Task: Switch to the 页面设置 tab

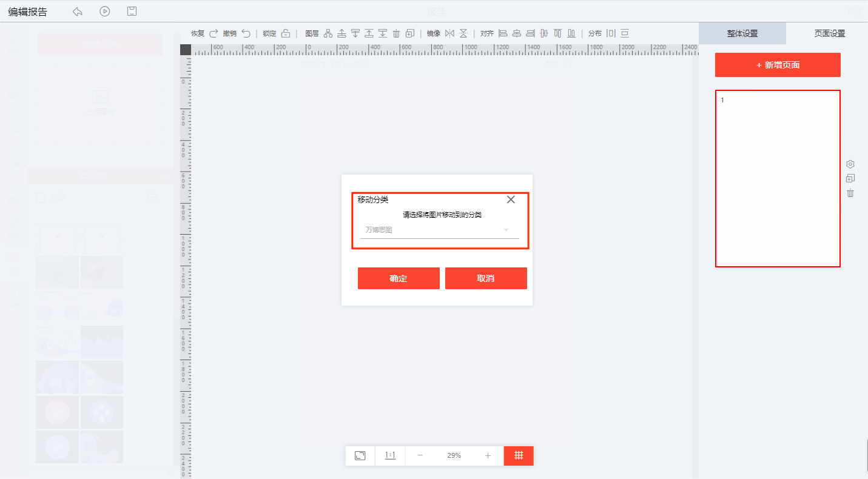Action: coord(829,33)
